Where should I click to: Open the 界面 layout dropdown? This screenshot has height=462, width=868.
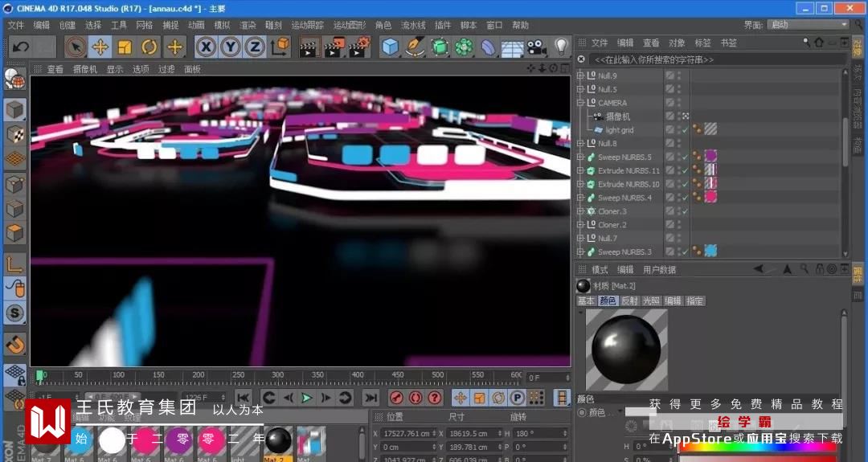coord(809,25)
